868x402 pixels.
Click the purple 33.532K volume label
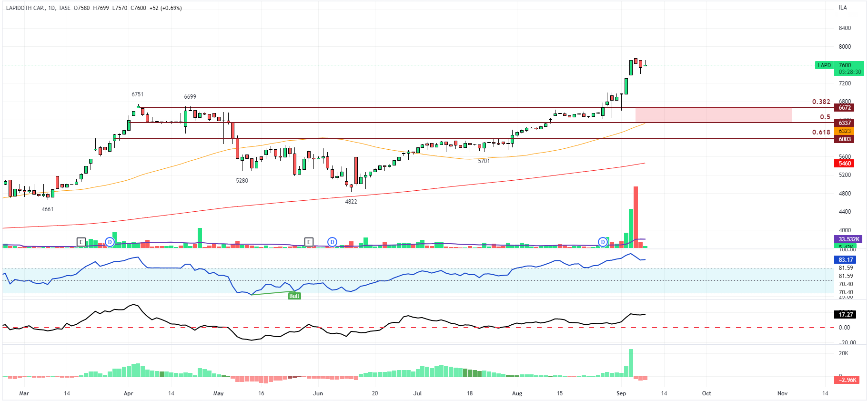point(848,239)
